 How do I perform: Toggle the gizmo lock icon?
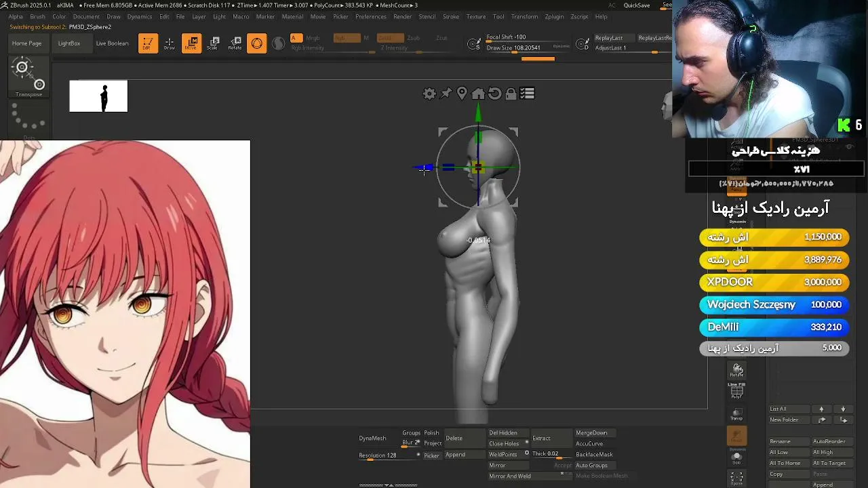(x=511, y=94)
